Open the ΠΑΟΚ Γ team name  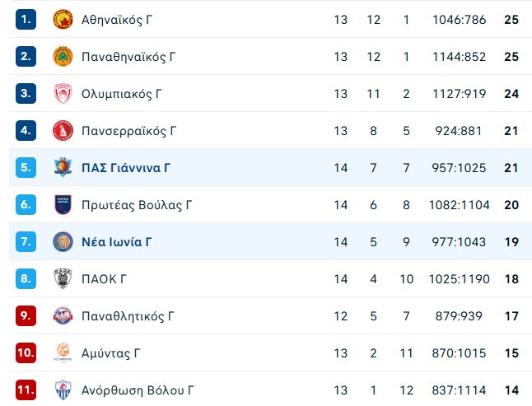click(104, 279)
